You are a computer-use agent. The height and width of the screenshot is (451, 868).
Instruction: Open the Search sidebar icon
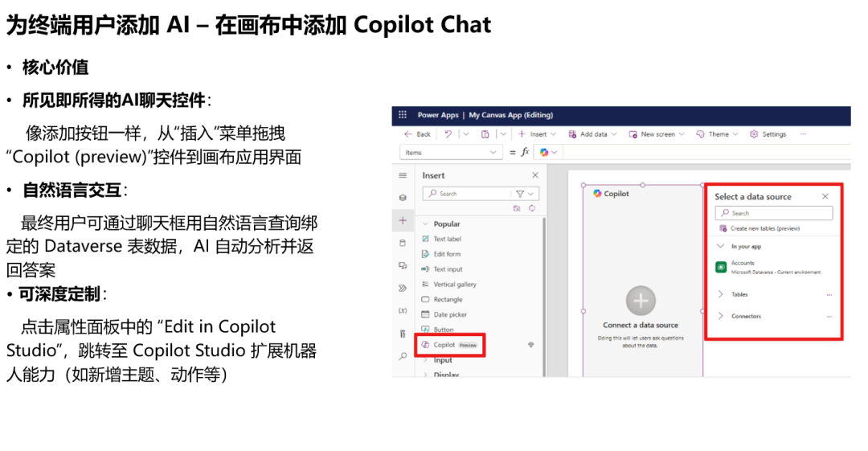click(403, 356)
